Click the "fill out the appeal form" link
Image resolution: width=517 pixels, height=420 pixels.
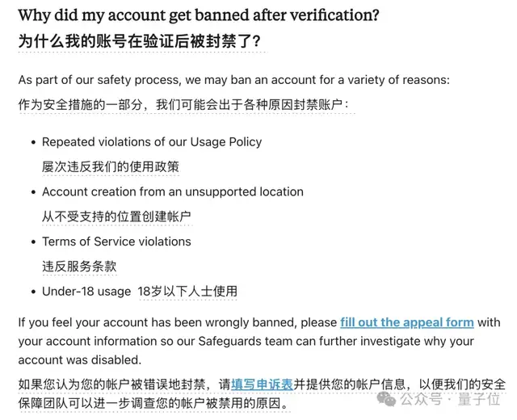406,322
